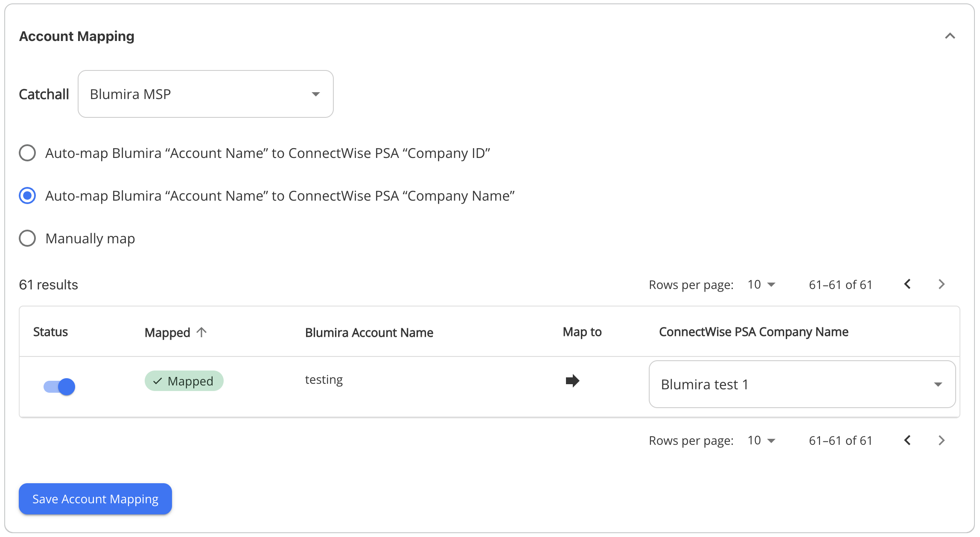Go to next page using top pagination arrow
This screenshot has width=980, height=537.
click(x=942, y=284)
